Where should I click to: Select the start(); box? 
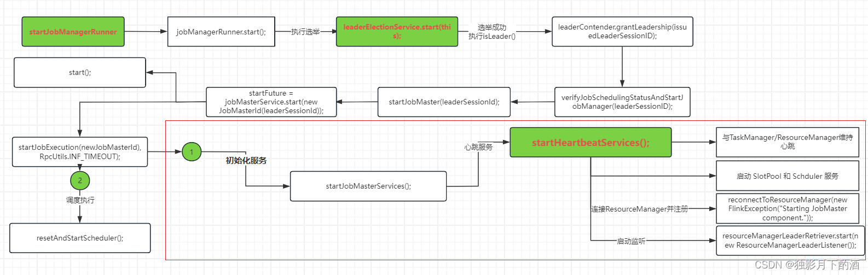[80, 72]
